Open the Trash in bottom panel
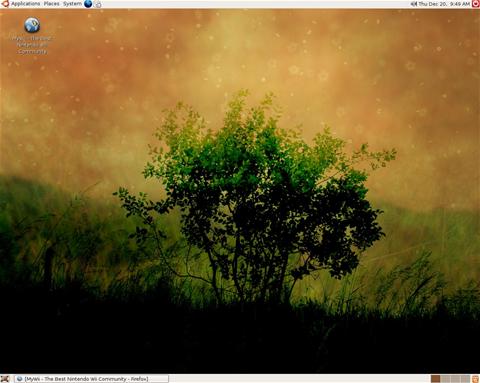 [475, 379]
